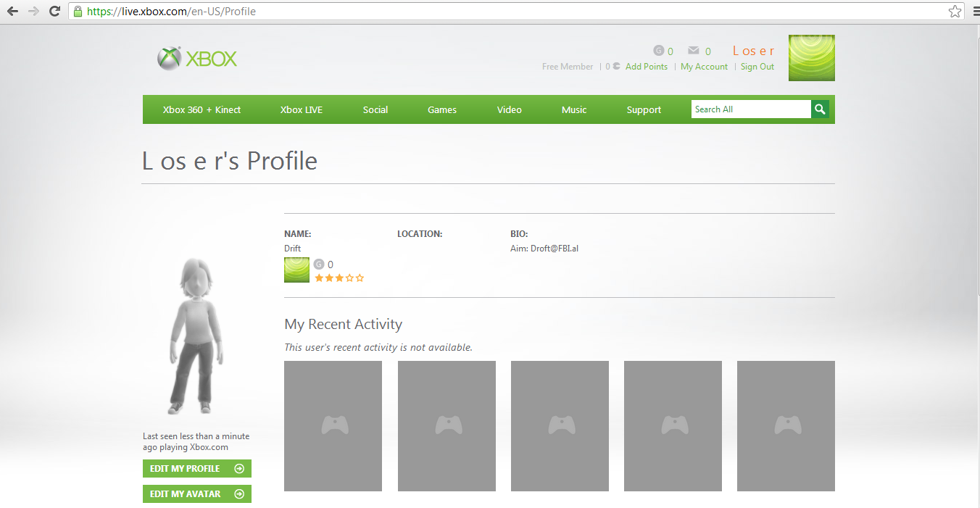Viewport: 980px width, 508px height.
Task: Open the Support menu
Action: click(644, 109)
